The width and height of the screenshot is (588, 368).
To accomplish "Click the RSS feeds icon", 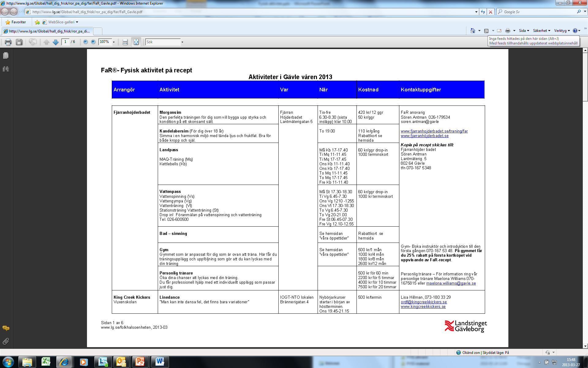I will (486, 31).
